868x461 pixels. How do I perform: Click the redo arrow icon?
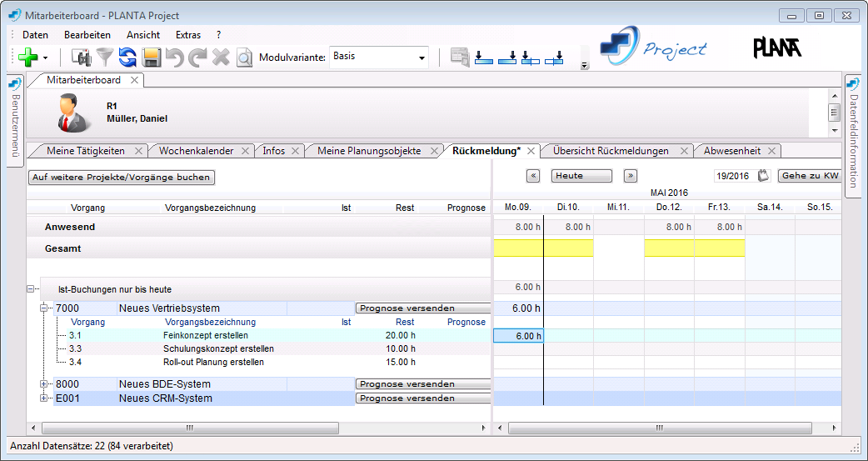[197, 57]
